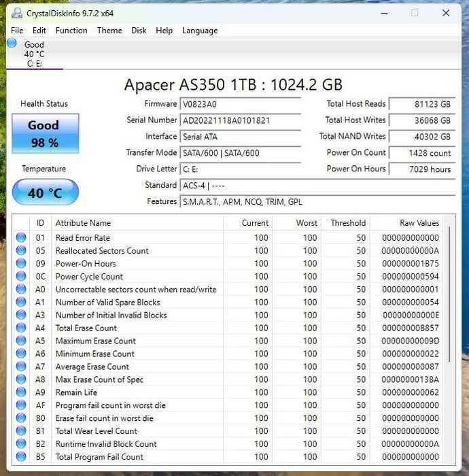This screenshot has width=469, height=476.
Task: Click the Apacer AS350 1TB model title
Action: click(x=233, y=84)
